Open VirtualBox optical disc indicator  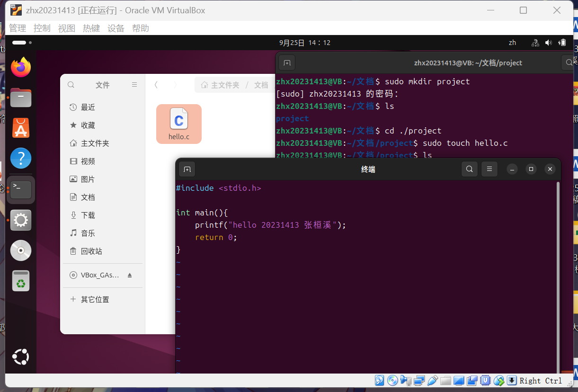pyautogui.click(x=392, y=381)
